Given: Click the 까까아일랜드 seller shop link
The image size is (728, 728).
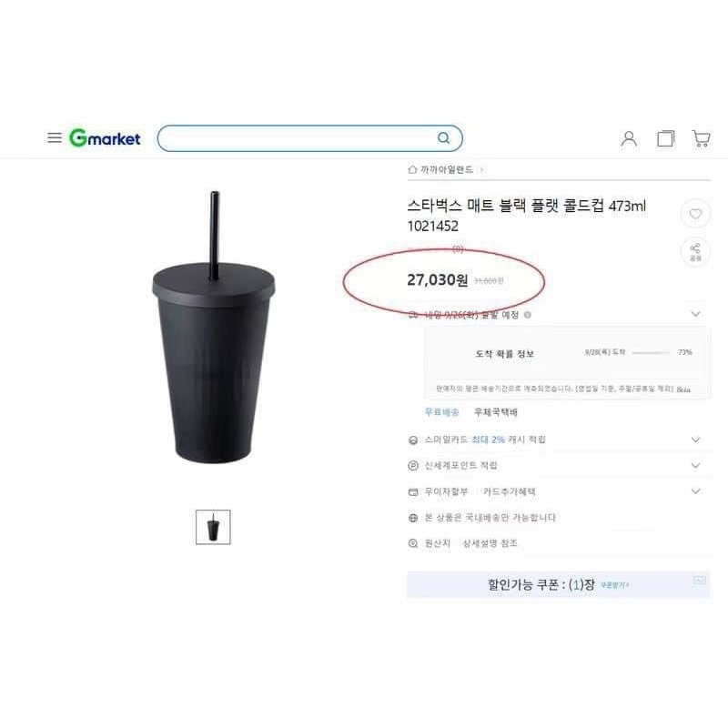Looking at the screenshot, I should click(447, 169).
